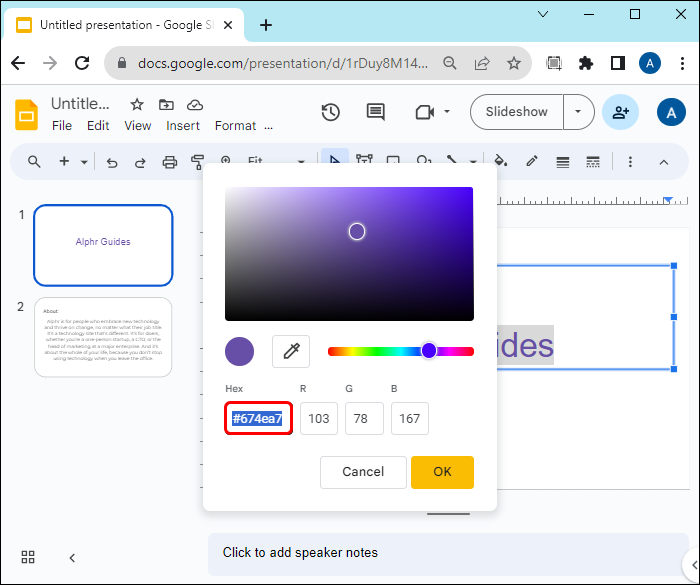Open the File menu
The width and height of the screenshot is (700, 585).
tap(62, 126)
